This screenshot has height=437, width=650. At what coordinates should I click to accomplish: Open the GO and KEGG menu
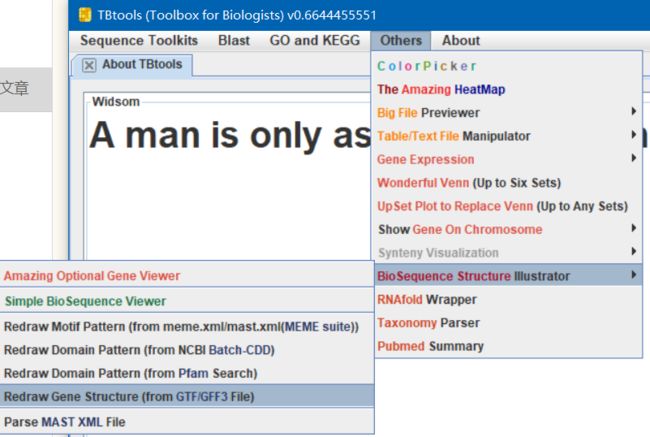[x=315, y=41]
